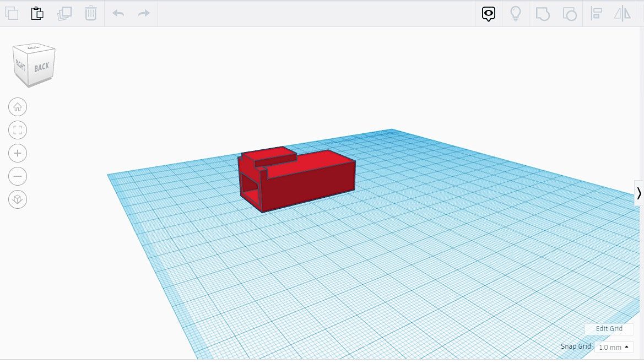Select the Mirror flip tool

pos(622,14)
